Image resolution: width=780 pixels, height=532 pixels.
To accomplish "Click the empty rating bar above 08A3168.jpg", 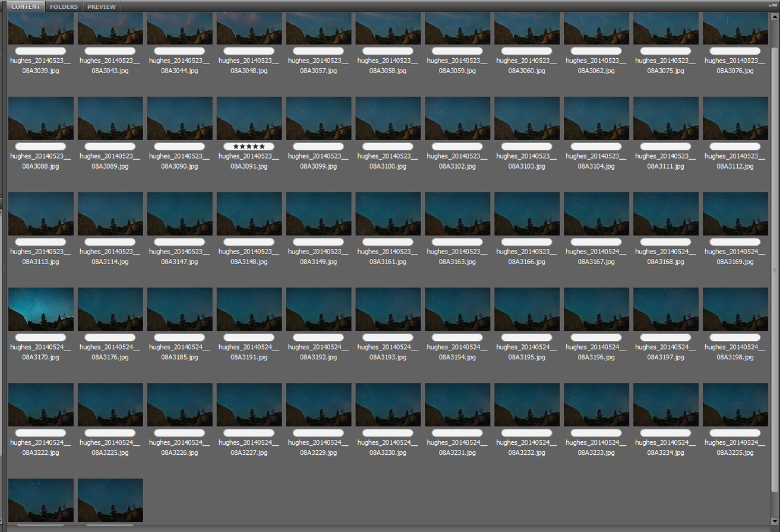I will (666, 242).
